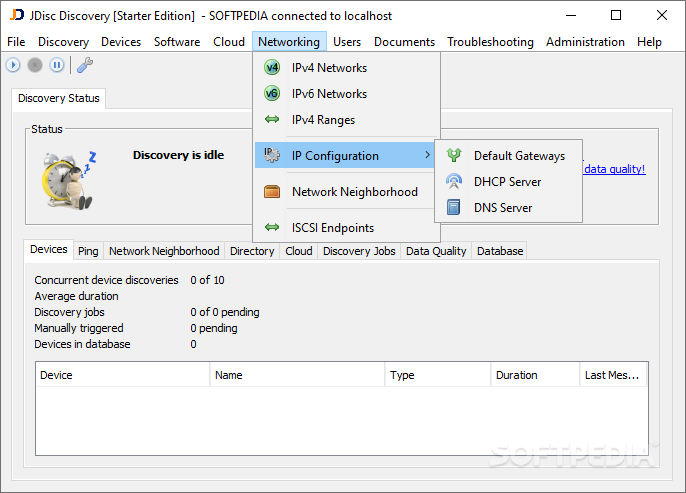
Task: Click the IP Configuration gear icon
Action: click(x=272, y=155)
